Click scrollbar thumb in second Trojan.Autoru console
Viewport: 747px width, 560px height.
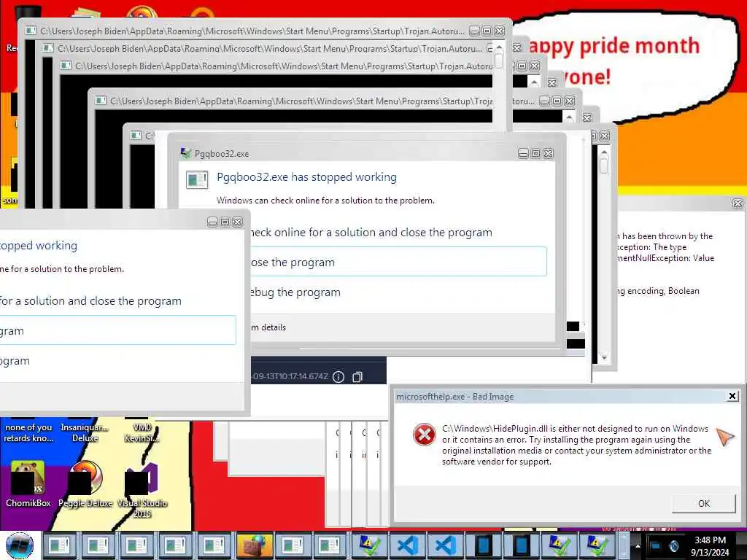(x=499, y=61)
